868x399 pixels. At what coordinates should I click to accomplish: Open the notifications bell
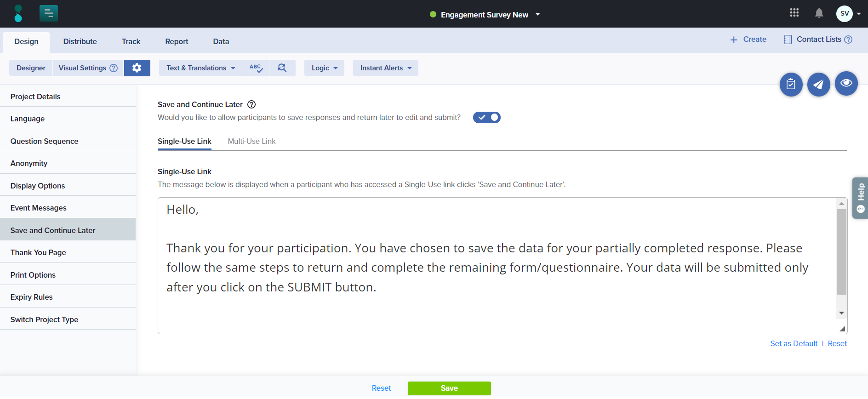819,13
